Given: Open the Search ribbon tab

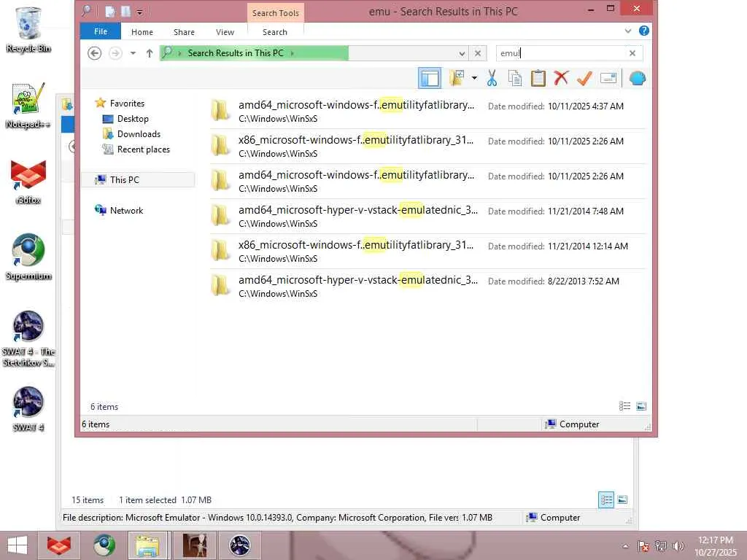Looking at the screenshot, I should click(275, 32).
